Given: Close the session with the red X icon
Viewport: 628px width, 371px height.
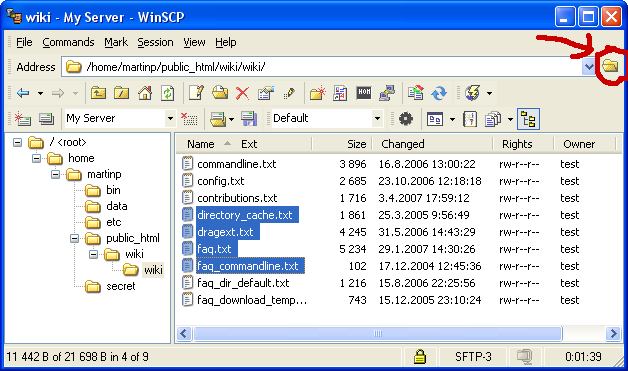Looking at the screenshot, I should coord(189,119).
